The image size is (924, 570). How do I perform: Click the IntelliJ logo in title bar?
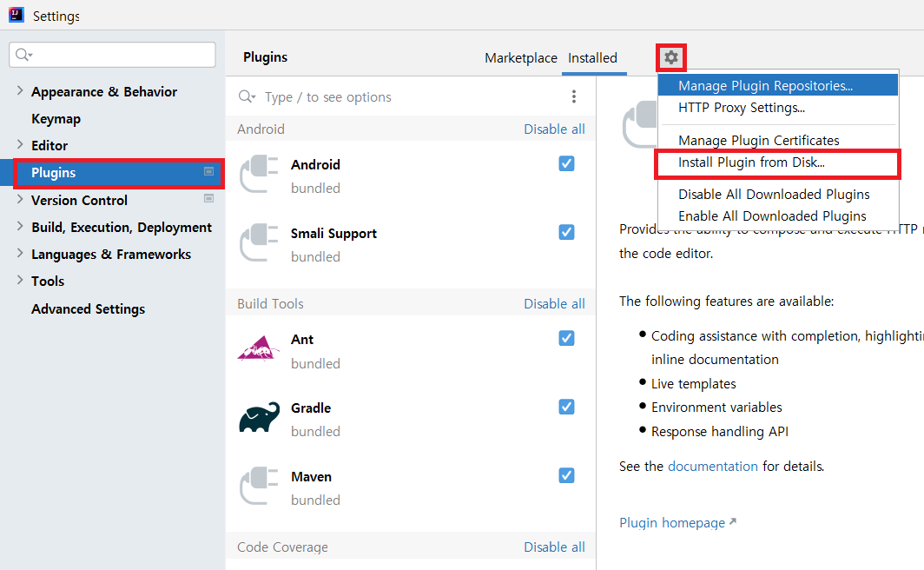point(16,14)
